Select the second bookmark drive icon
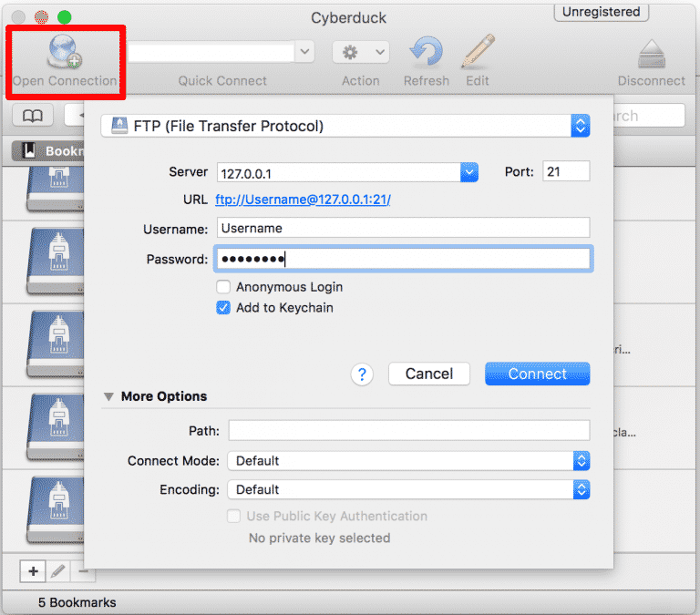 point(55,261)
